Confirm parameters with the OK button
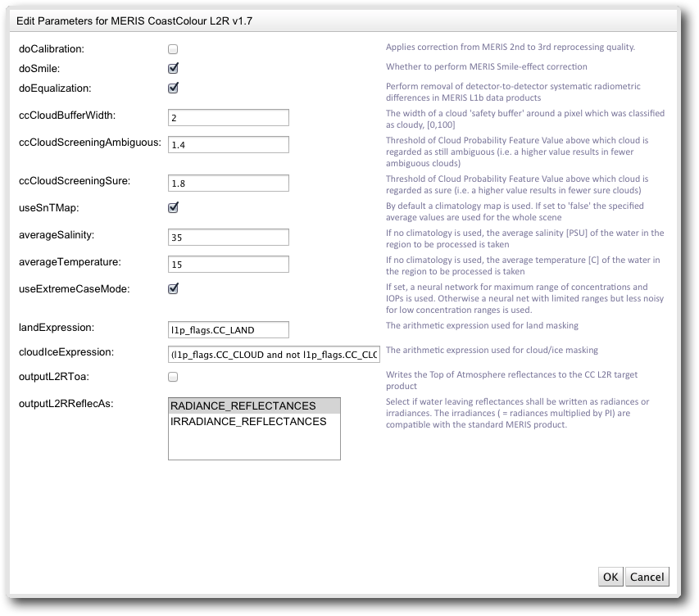The width and height of the screenshot is (699, 616). pos(610,577)
